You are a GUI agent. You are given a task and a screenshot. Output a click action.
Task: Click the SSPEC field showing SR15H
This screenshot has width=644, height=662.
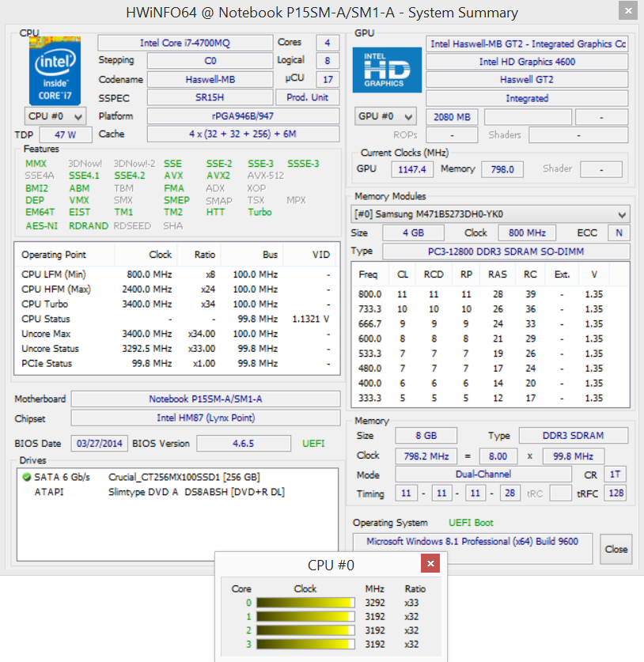[210, 97]
